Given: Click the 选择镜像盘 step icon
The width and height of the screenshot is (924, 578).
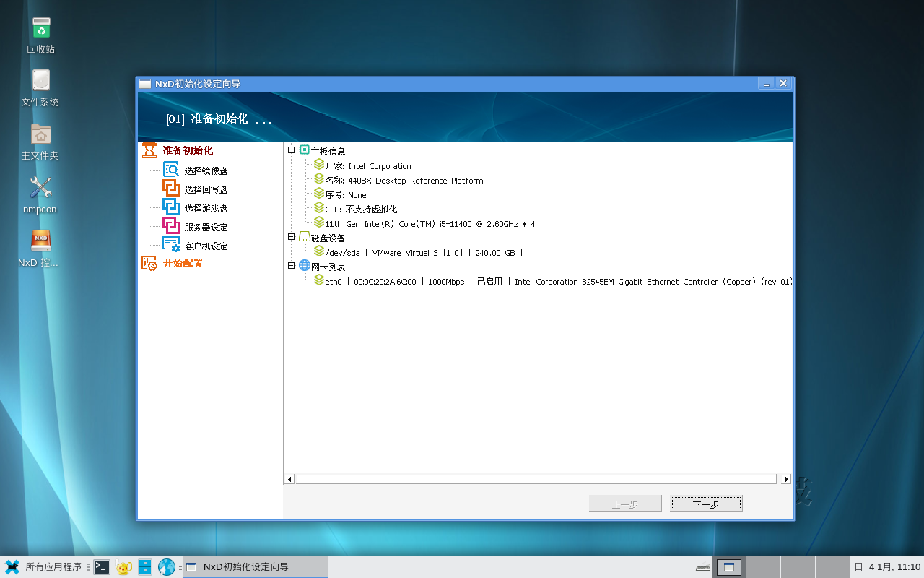Looking at the screenshot, I should pos(171,170).
